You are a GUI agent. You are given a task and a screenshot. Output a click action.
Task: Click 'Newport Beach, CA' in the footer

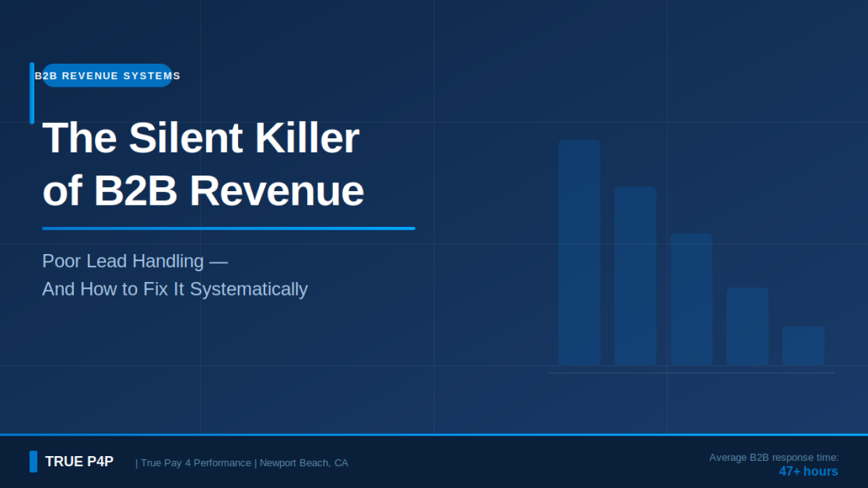(304, 463)
